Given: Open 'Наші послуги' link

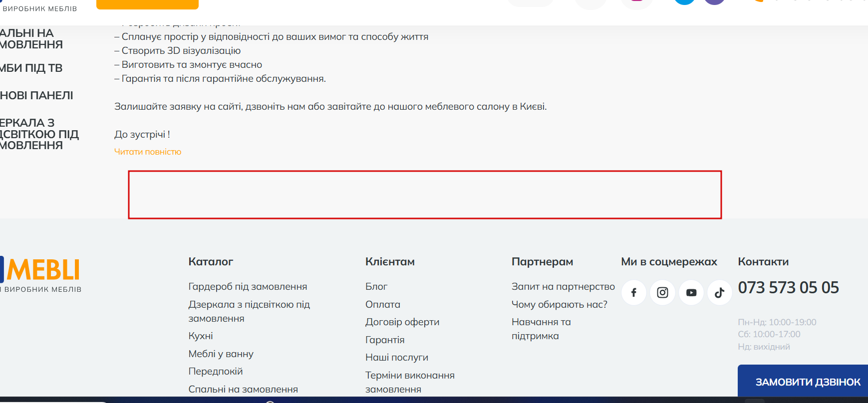Looking at the screenshot, I should (397, 358).
